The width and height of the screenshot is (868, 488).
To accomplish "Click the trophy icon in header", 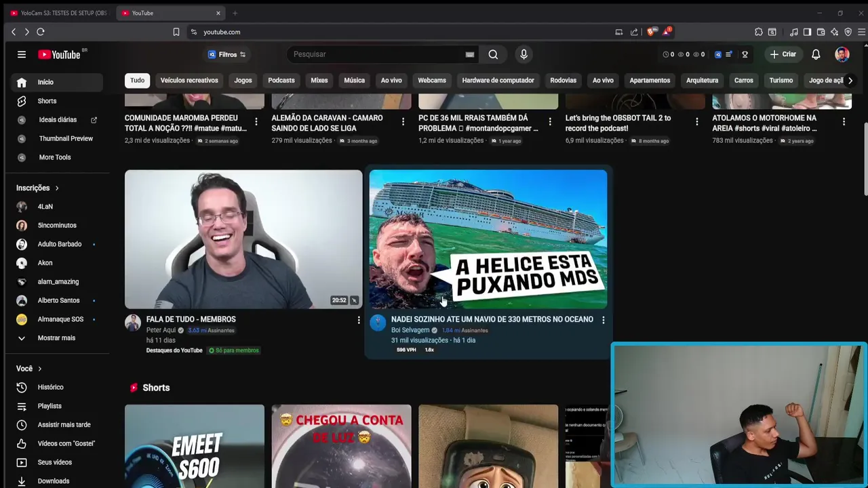I will pos(745,54).
